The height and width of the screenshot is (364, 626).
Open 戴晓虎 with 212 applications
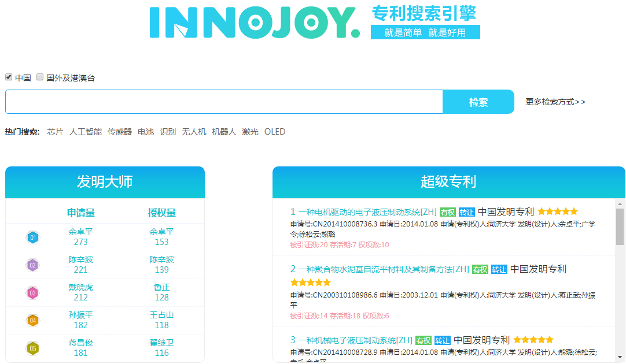click(x=80, y=292)
